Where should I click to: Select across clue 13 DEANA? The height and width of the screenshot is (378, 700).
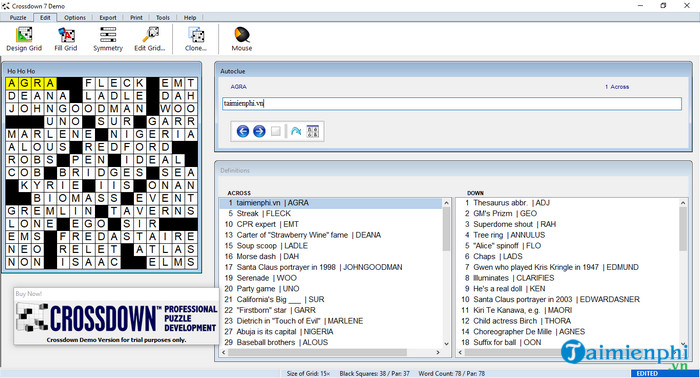click(330, 235)
